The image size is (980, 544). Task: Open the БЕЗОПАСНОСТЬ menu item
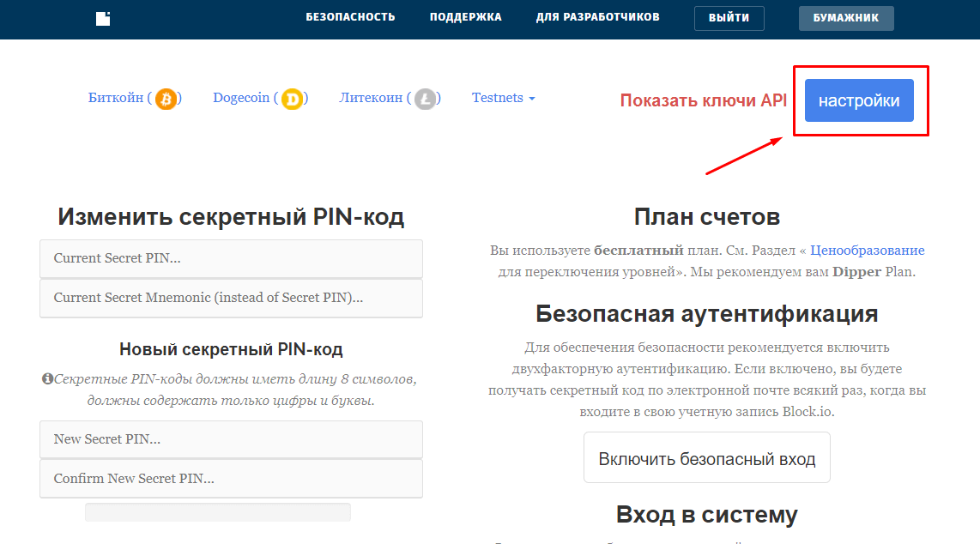pyautogui.click(x=350, y=15)
